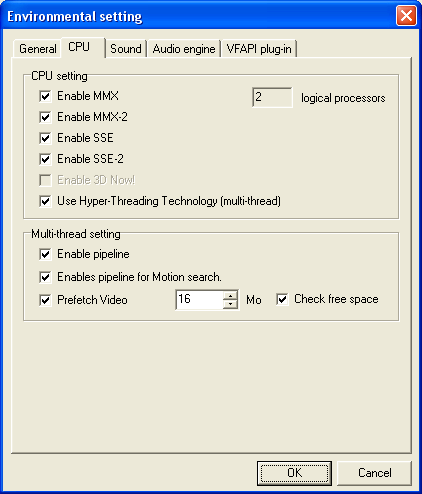Disable the Enable SSE option
Screen dimensions: 422x494
45,138
